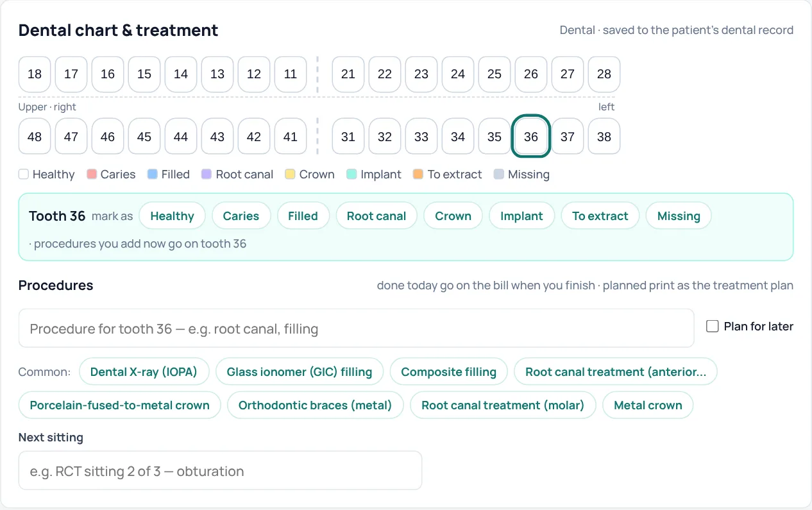Mark tooth 36 as Healthy chip
The width and height of the screenshot is (812, 510).
pyautogui.click(x=172, y=216)
